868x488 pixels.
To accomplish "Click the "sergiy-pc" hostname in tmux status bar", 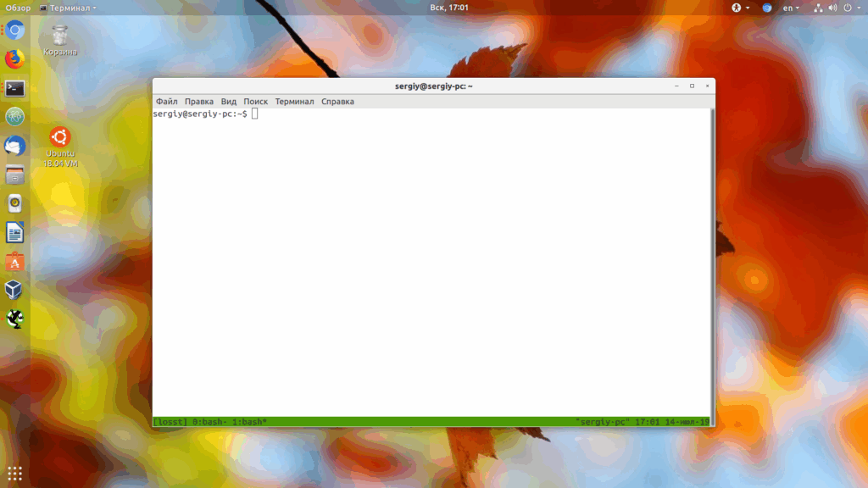I will (603, 422).
